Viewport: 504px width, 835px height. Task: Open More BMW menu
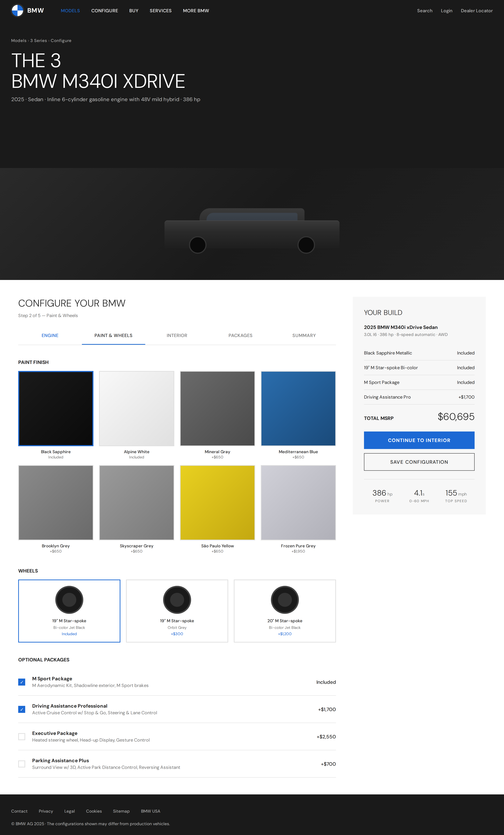point(196,11)
